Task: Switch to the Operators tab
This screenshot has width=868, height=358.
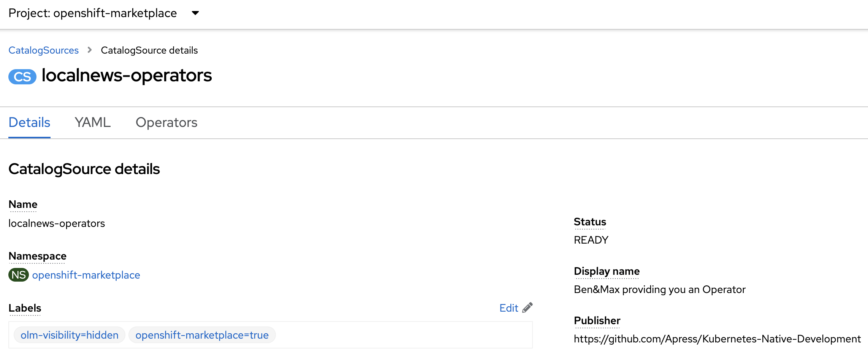Action: pos(166,122)
